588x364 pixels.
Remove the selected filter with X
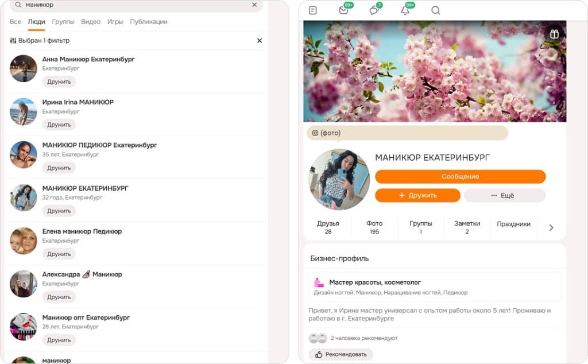(260, 41)
